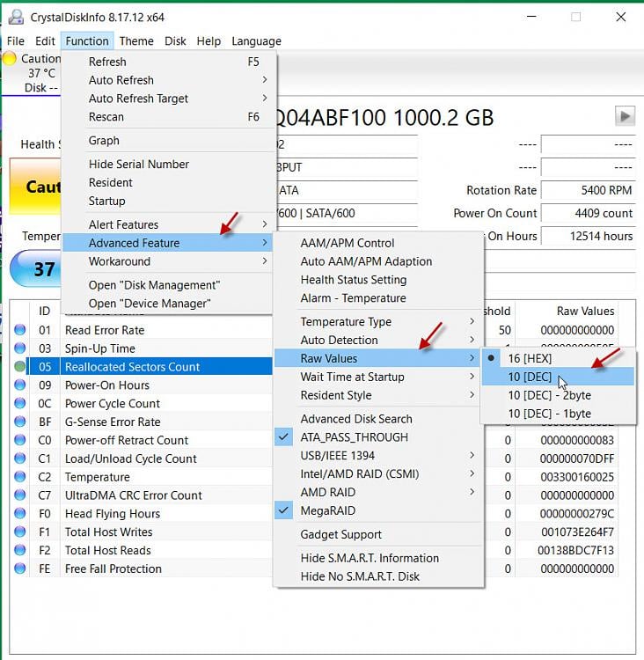Toggle the ATA_PASS_THROUGH checked option
This screenshot has width=644, height=660.
point(378,437)
